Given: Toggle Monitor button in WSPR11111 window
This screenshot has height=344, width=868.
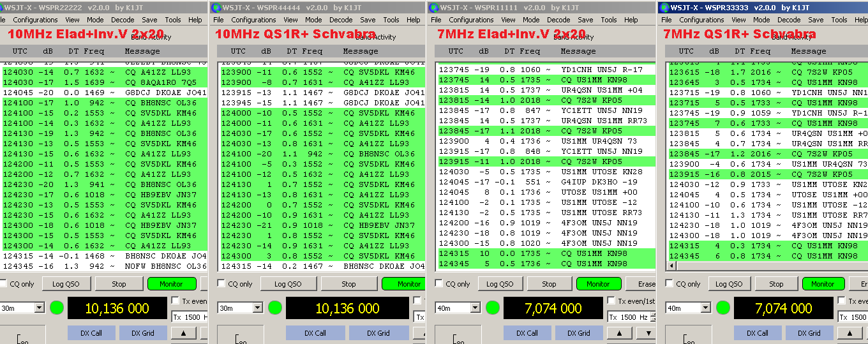Looking at the screenshot, I should click(x=598, y=284).
